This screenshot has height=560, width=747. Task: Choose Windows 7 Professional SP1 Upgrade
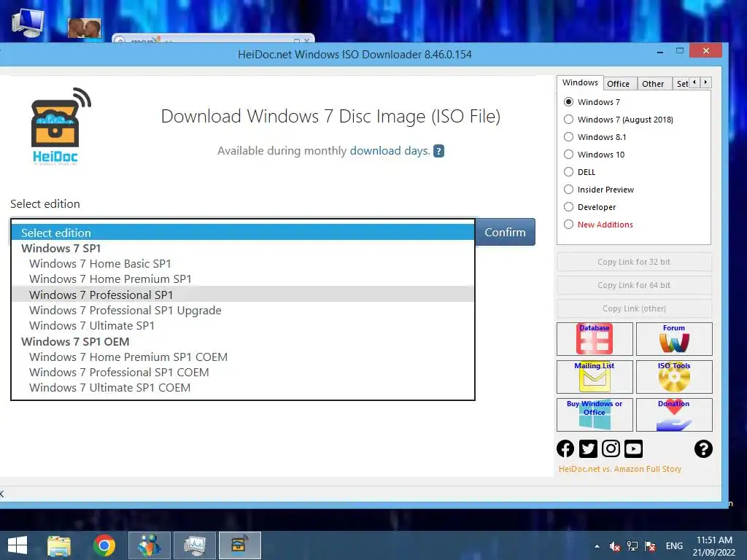coord(243,311)
